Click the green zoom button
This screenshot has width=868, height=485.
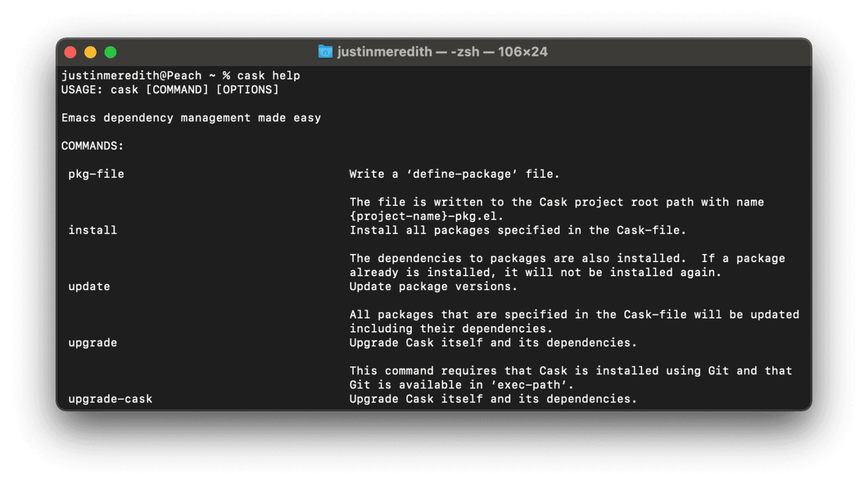tap(110, 52)
